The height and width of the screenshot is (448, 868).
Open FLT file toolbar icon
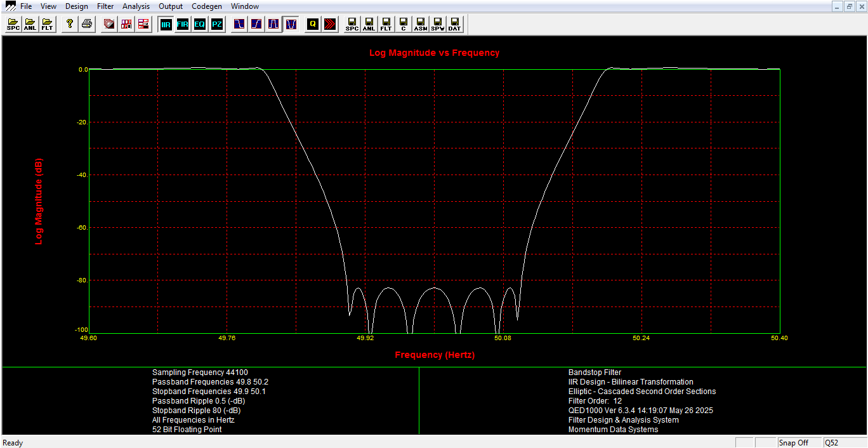(x=47, y=25)
